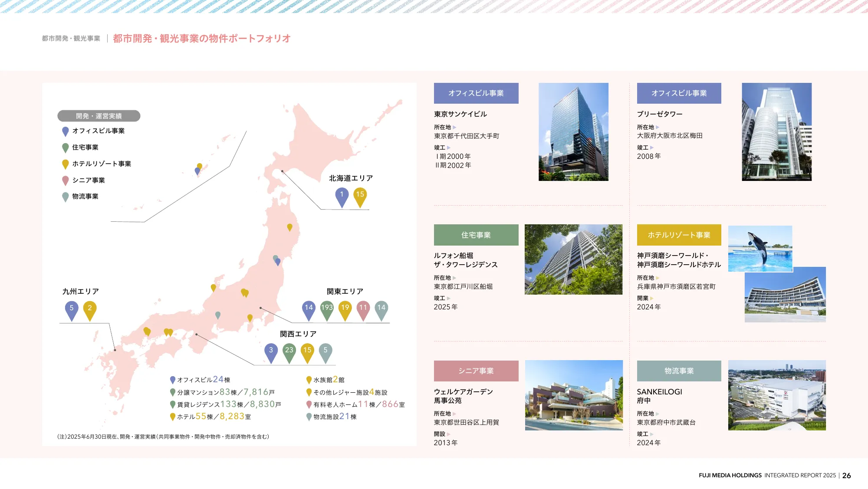Click the Kansai area pin showing 23
868x489 pixels.
pyautogui.click(x=289, y=350)
